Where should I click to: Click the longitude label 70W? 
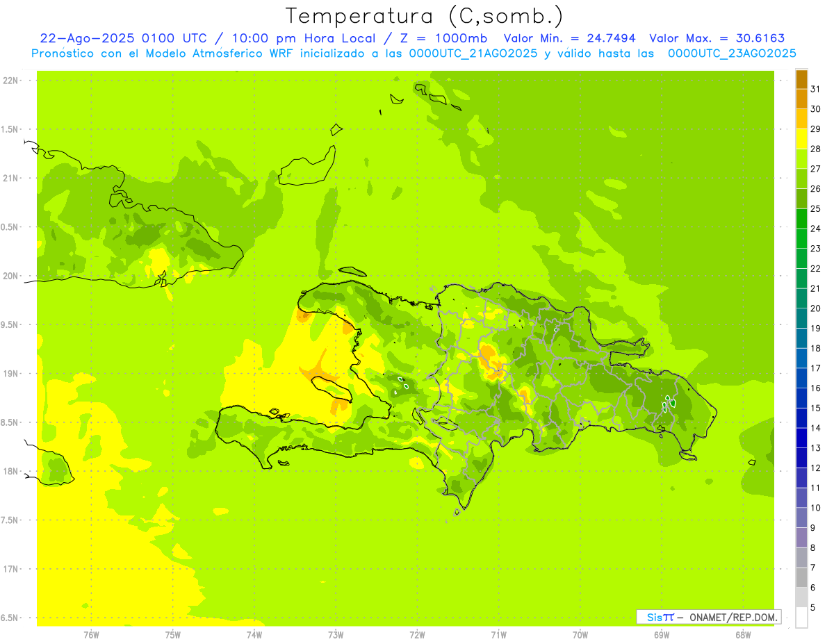pyautogui.click(x=580, y=634)
